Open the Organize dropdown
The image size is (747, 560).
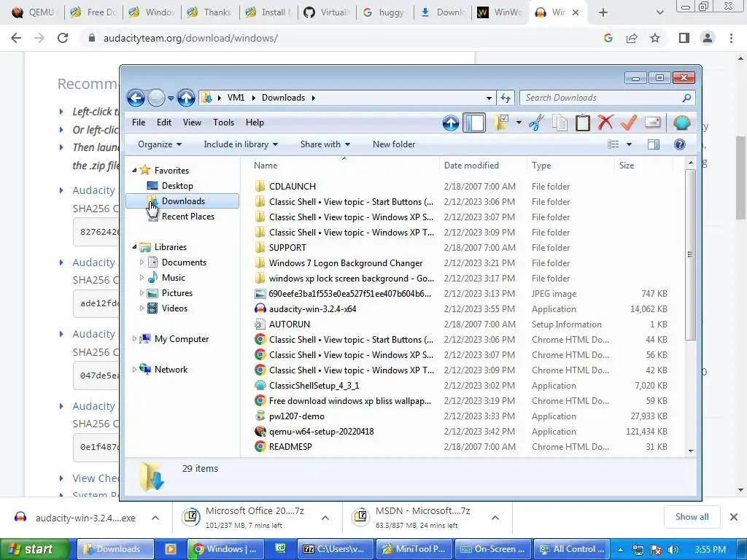click(159, 144)
